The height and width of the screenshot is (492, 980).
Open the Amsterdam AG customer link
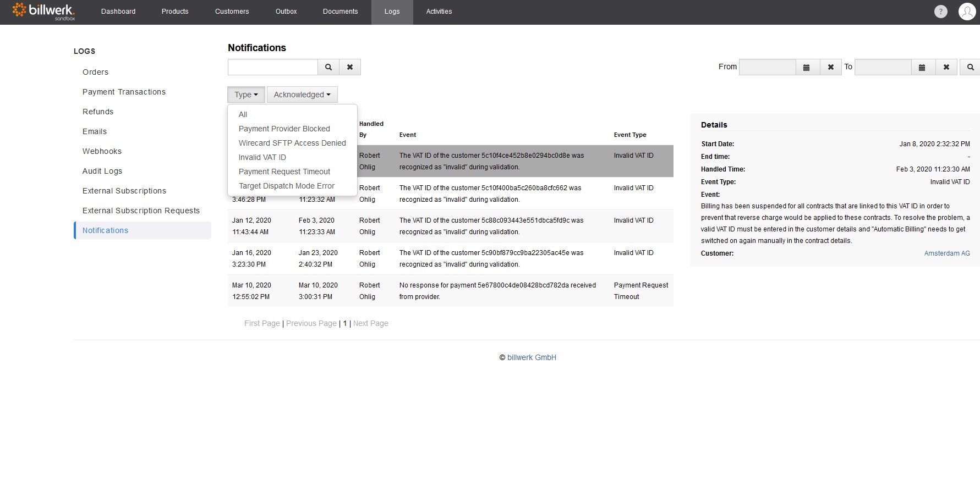pyautogui.click(x=947, y=253)
